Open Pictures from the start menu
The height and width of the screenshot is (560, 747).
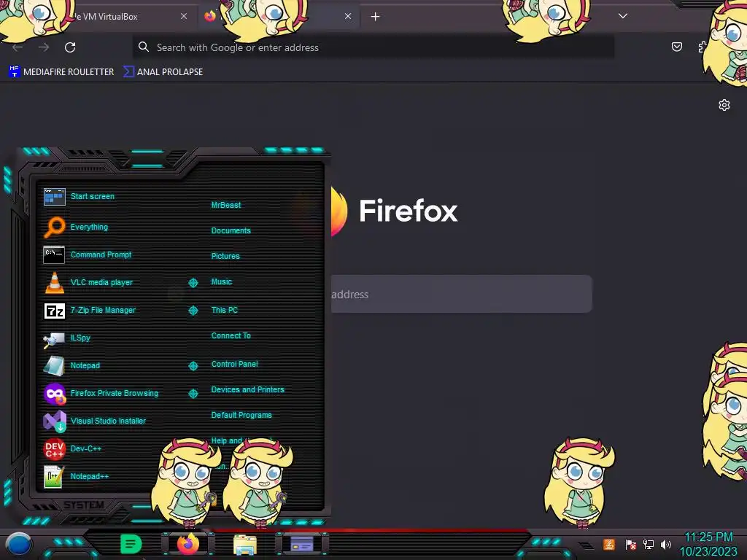pyautogui.click(x=225, y=256)
